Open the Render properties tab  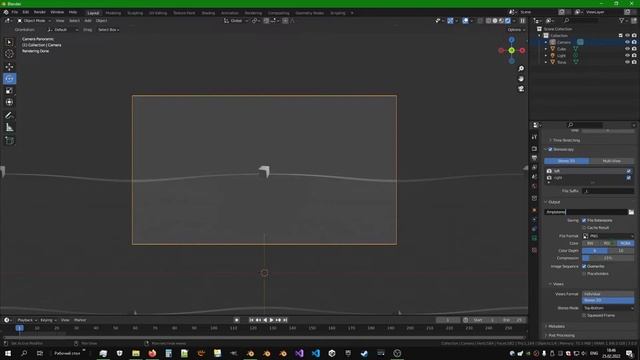tap(534, 149)
